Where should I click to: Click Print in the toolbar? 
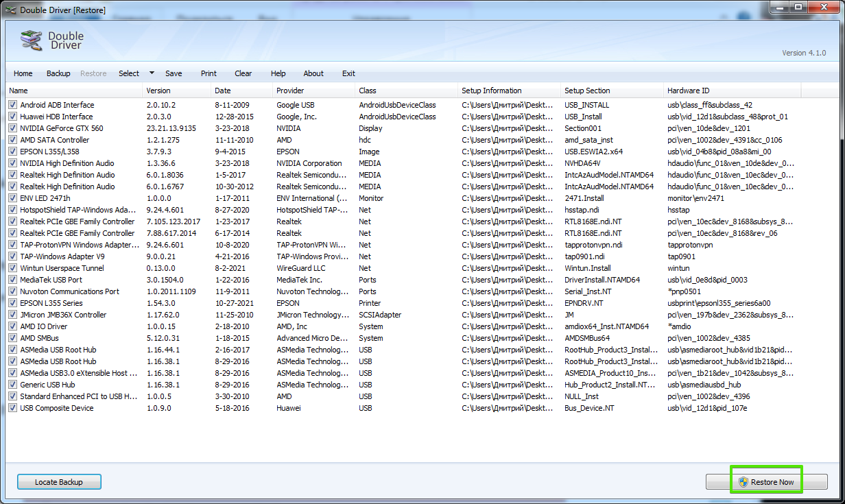[x=209, y=73]
